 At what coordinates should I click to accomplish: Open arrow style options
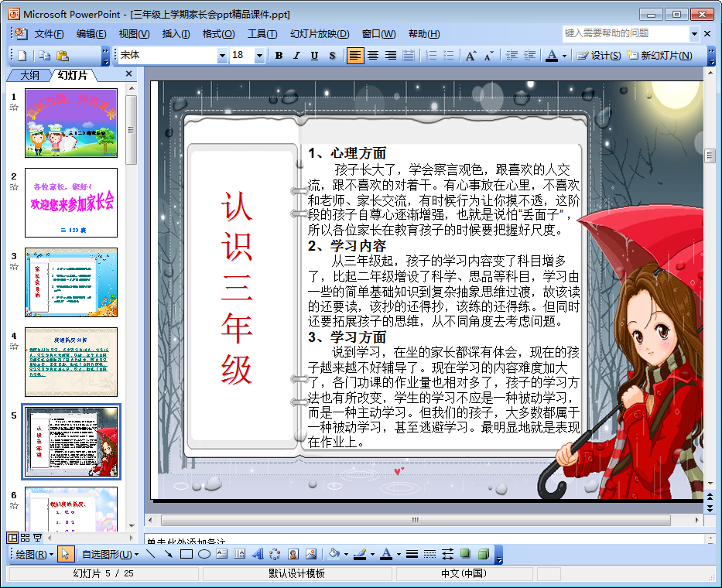pos(447,555)
